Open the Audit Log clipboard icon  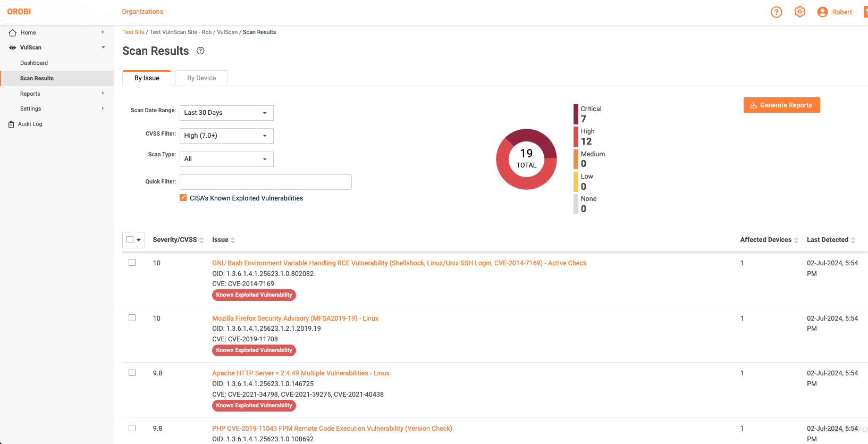11,124
